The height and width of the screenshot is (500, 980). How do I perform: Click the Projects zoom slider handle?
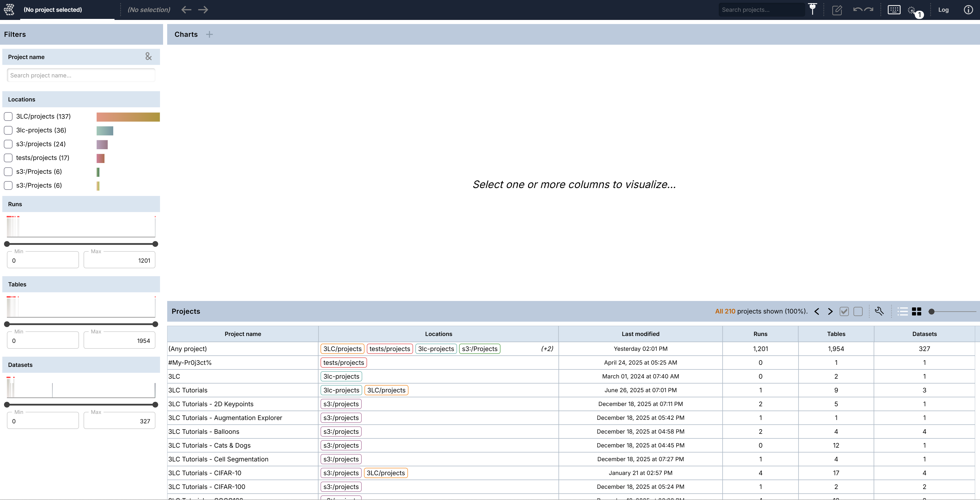[x=932, y=311]
